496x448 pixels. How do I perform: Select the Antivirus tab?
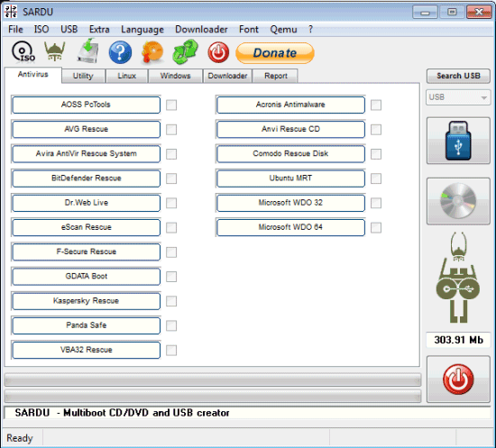coord(32,75)
